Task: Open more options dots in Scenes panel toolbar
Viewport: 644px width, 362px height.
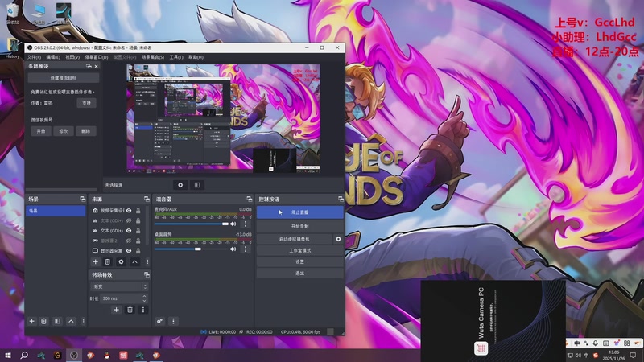Action: (84, 321)
